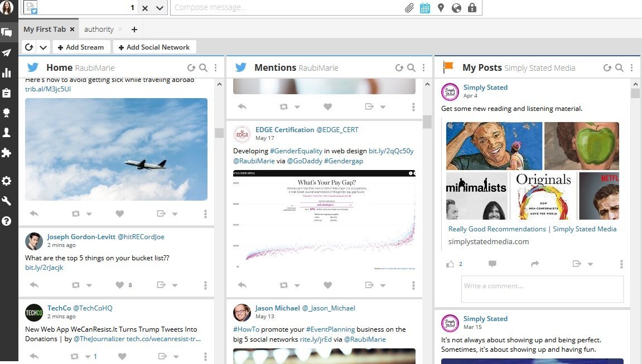The width and height of the screenshot is (642, 364).
Task: Open Campaigns badge sidebar icon
Action: [7, 113]
